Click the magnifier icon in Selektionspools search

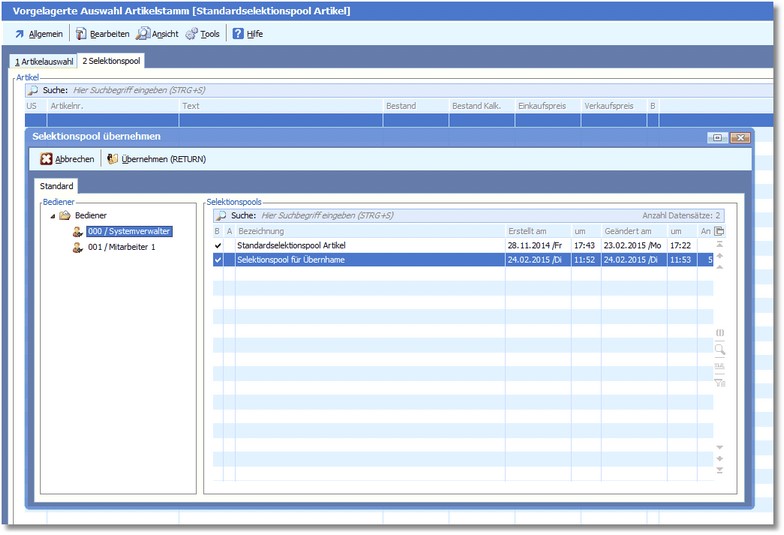pyautogui.click(x=221, y=215)
